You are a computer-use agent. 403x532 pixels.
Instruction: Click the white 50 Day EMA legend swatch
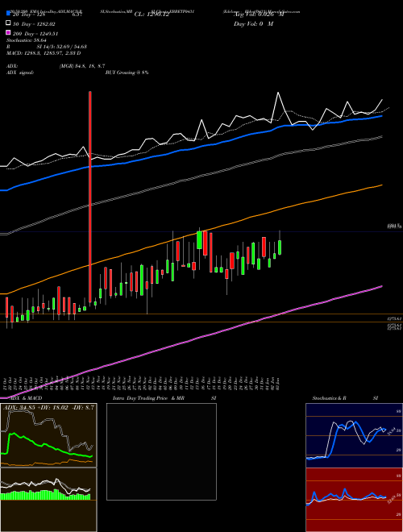point(8,23)
